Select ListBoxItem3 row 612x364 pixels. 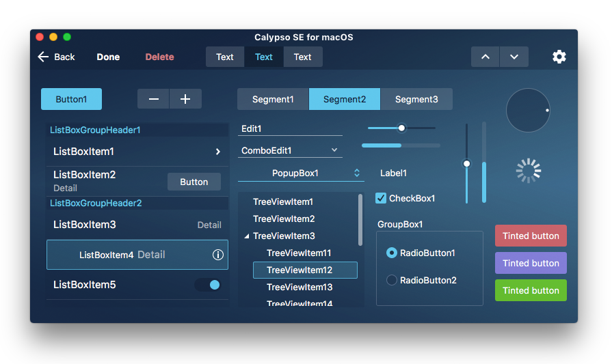(137, 225)
